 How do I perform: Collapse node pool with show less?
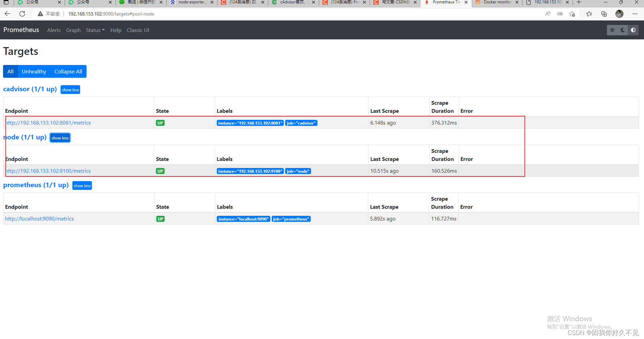click(60, 138)
